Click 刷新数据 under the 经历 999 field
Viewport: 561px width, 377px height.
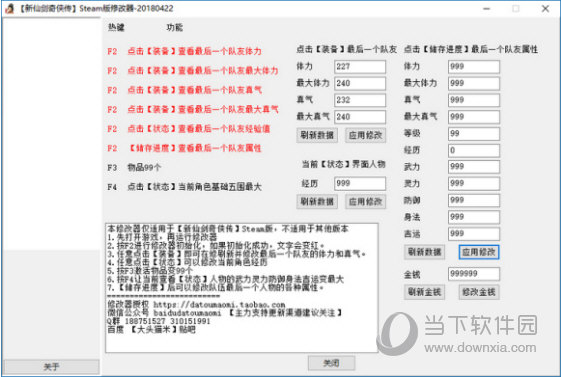pos(317,202)
